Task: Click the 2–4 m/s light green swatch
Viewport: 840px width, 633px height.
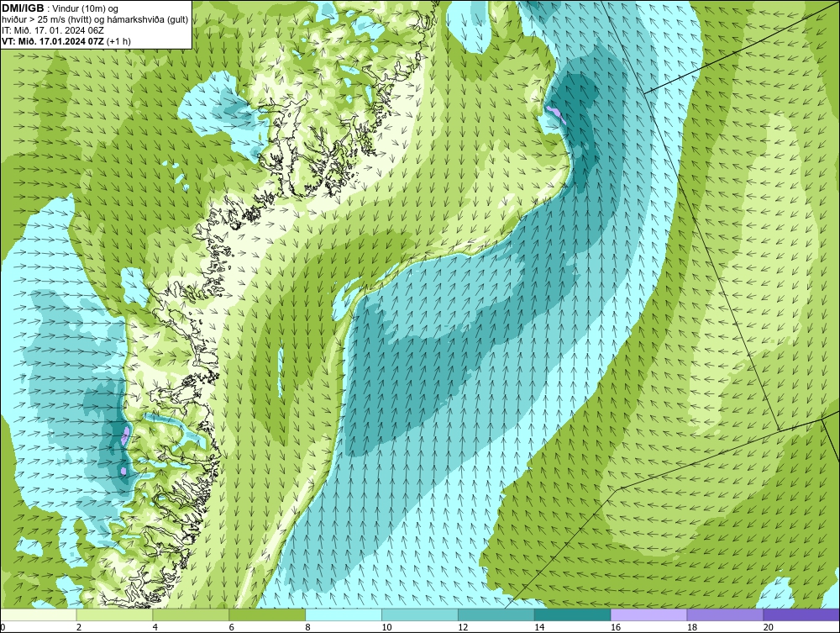Action: (x=114, y=615)
